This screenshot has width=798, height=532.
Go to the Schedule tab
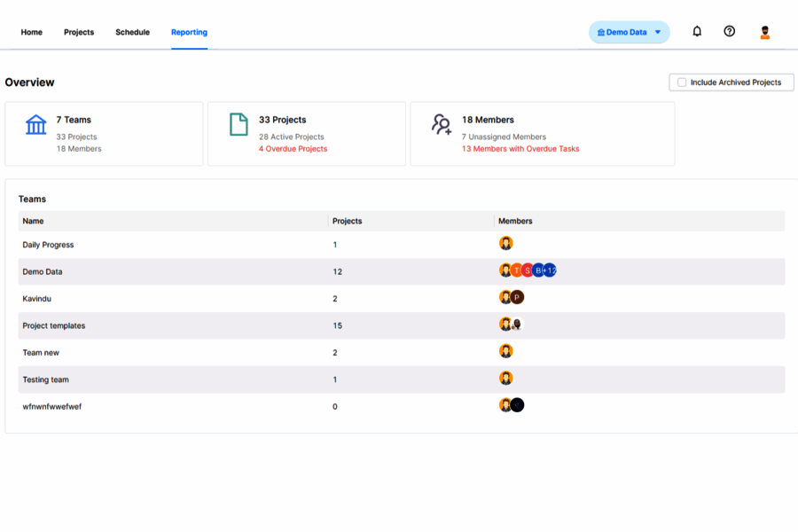132,33
